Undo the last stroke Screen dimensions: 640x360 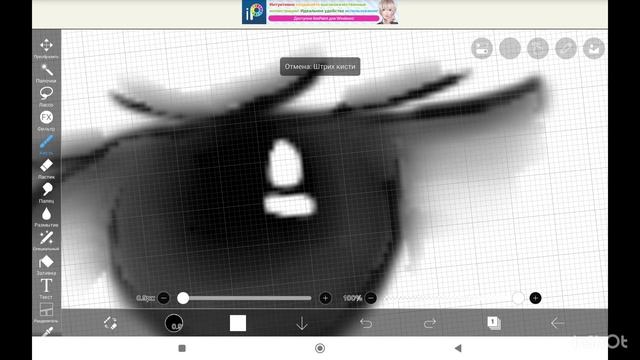pos(366,323)
